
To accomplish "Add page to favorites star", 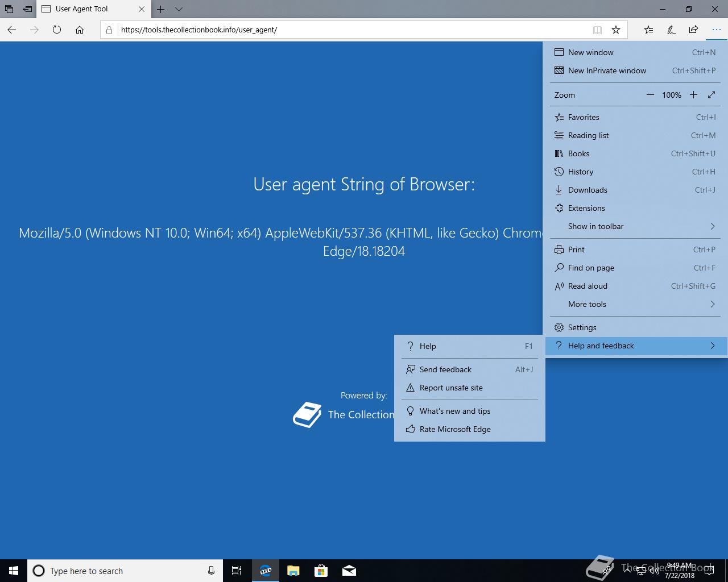I will (x=616, y=30).
